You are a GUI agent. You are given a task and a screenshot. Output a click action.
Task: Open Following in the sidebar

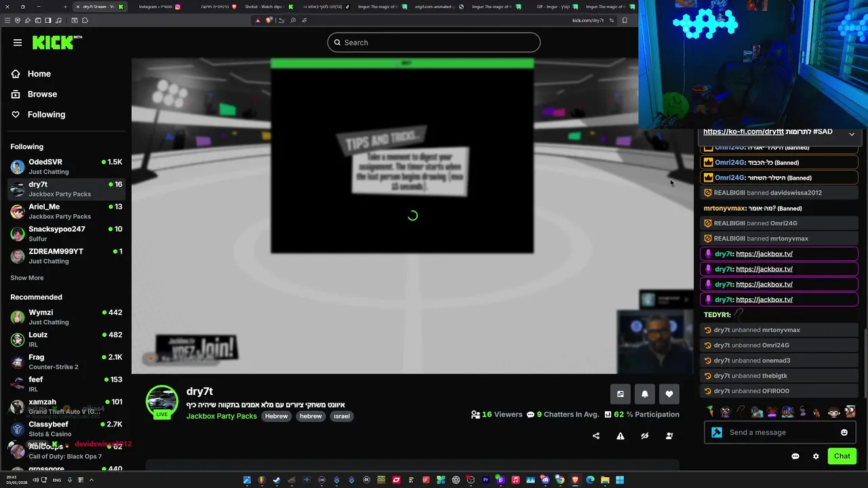(46, 115)
